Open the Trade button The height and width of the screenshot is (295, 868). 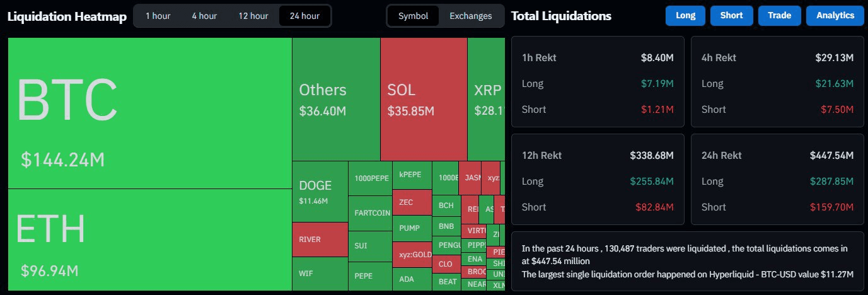pyautogui.click(x=779, y=16)
